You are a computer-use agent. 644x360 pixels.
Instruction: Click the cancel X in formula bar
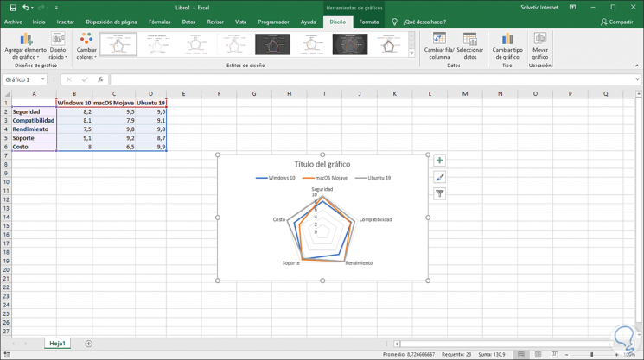[68, 79]
